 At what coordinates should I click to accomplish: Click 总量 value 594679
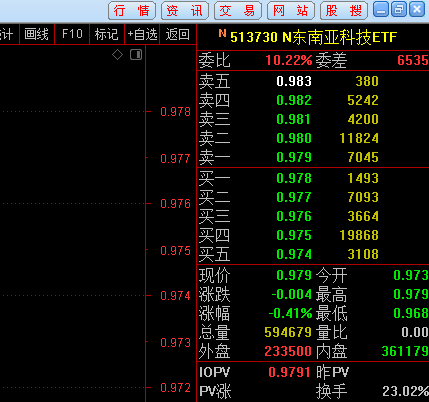(x=288, y=332)
